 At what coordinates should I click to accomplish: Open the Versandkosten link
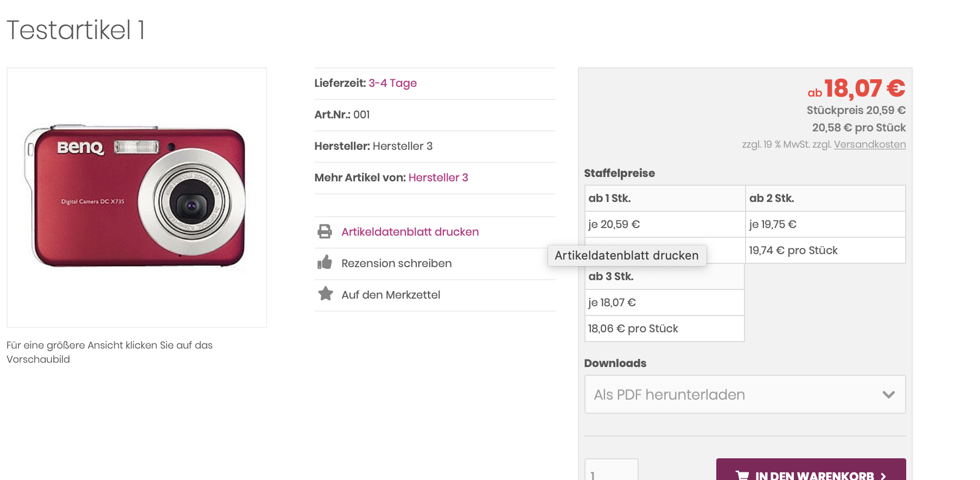click(x=869, y=144)
